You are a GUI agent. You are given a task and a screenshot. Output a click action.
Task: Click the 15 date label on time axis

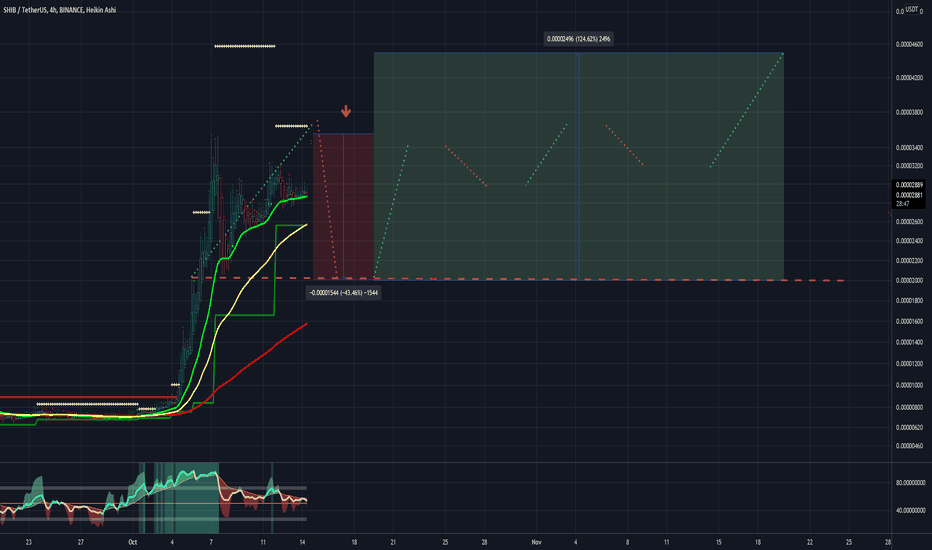(718, 542)
